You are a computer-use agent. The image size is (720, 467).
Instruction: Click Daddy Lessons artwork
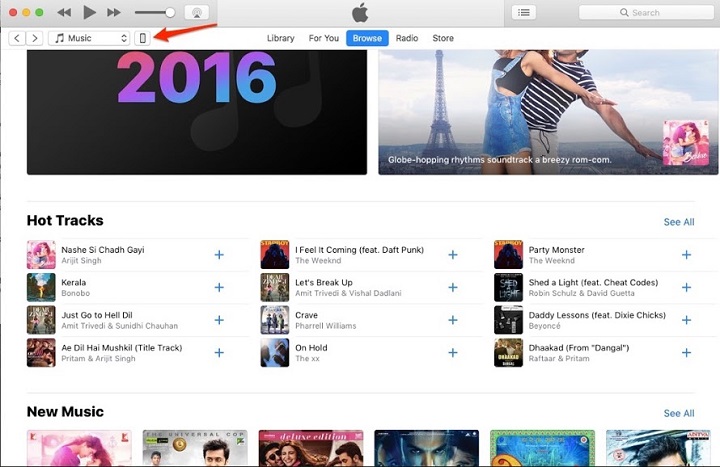pos(508,320)
